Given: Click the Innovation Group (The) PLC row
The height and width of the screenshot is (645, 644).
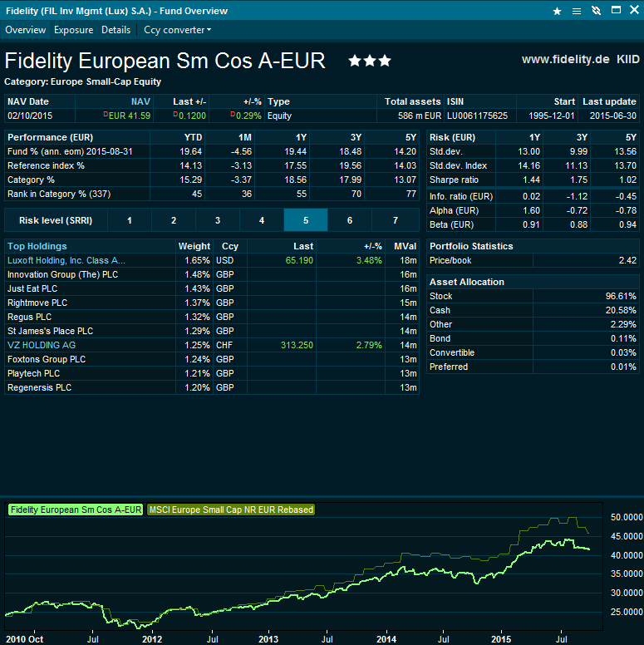Looking at the screenshot, I should coord(212,274).
